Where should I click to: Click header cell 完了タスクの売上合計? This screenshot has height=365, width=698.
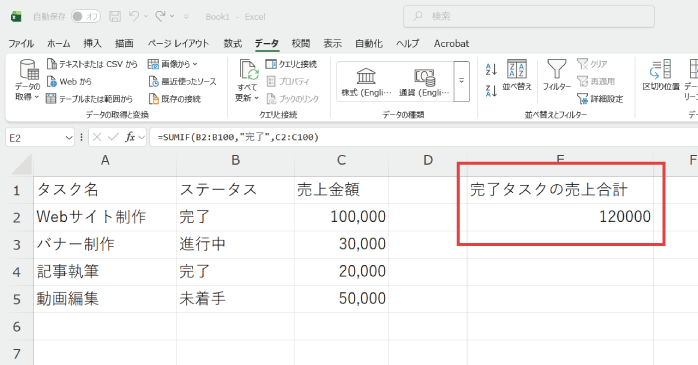(x=560, y=190)
